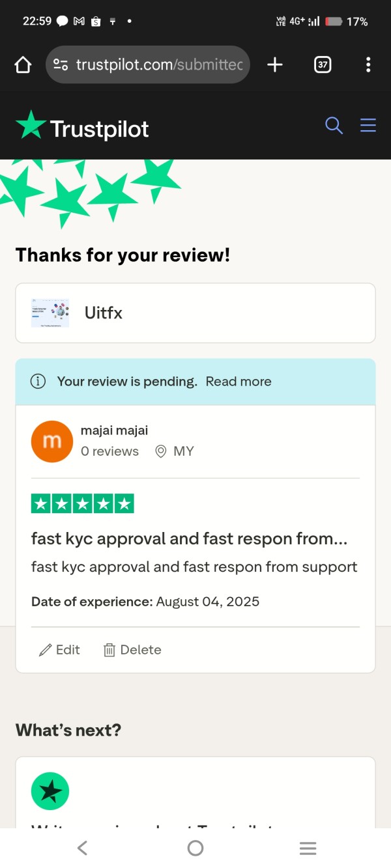Tap the green Trustpilot star badge
Image resolution: width=391 pixels, height=868 pixels.
tap(50, 791)
